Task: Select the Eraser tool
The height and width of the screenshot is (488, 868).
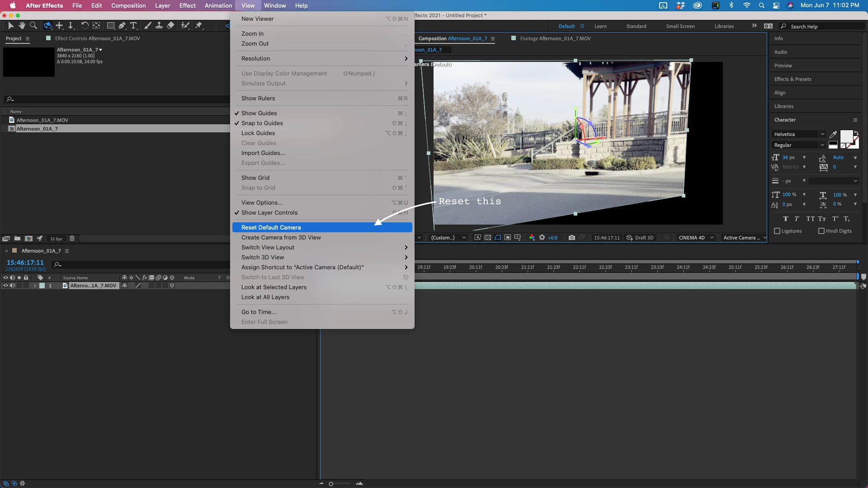Action: (170, 26)
